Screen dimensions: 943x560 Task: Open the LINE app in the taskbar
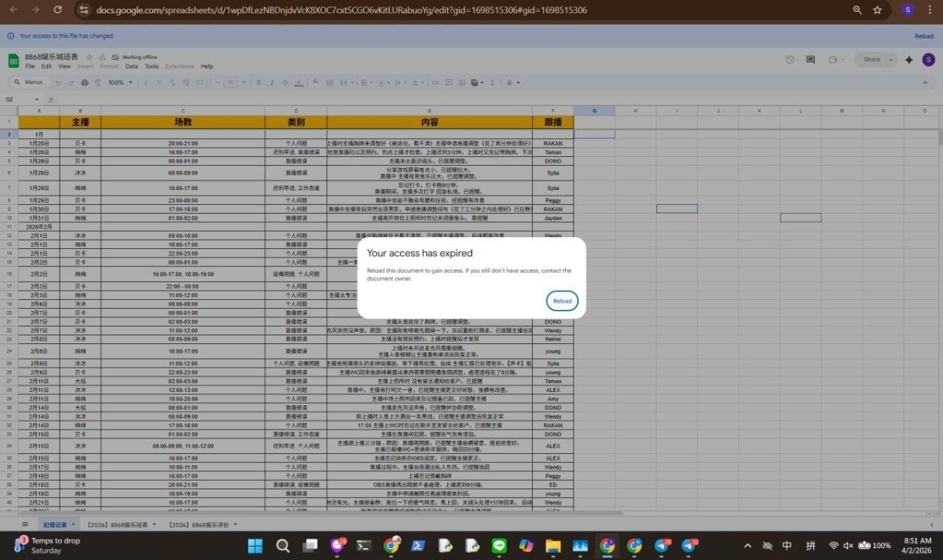pos(497,545)
